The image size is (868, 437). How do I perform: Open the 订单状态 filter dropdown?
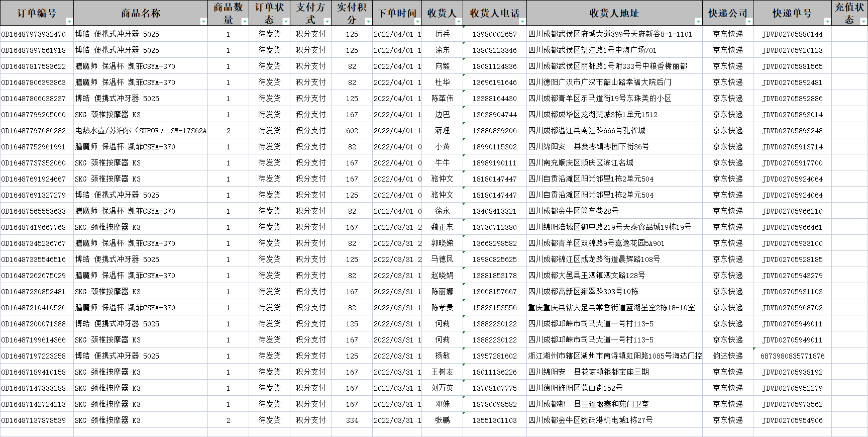click(x=286, y=21)
